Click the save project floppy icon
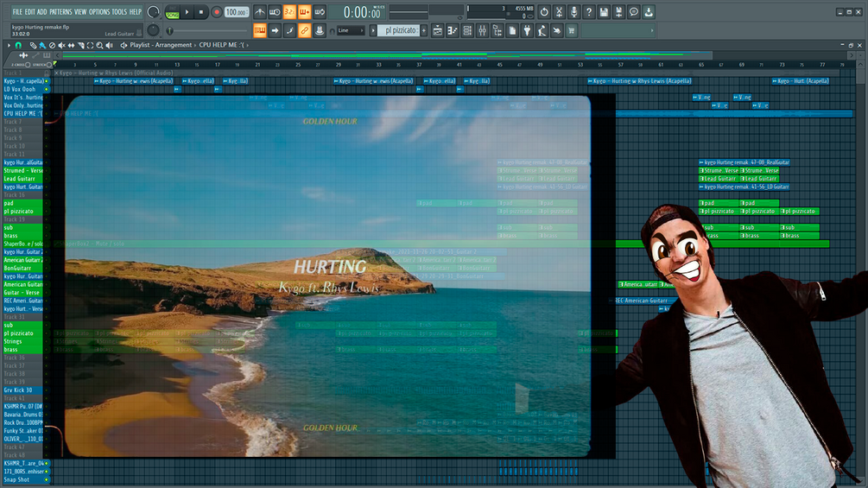868x488 pixels. 604,11
